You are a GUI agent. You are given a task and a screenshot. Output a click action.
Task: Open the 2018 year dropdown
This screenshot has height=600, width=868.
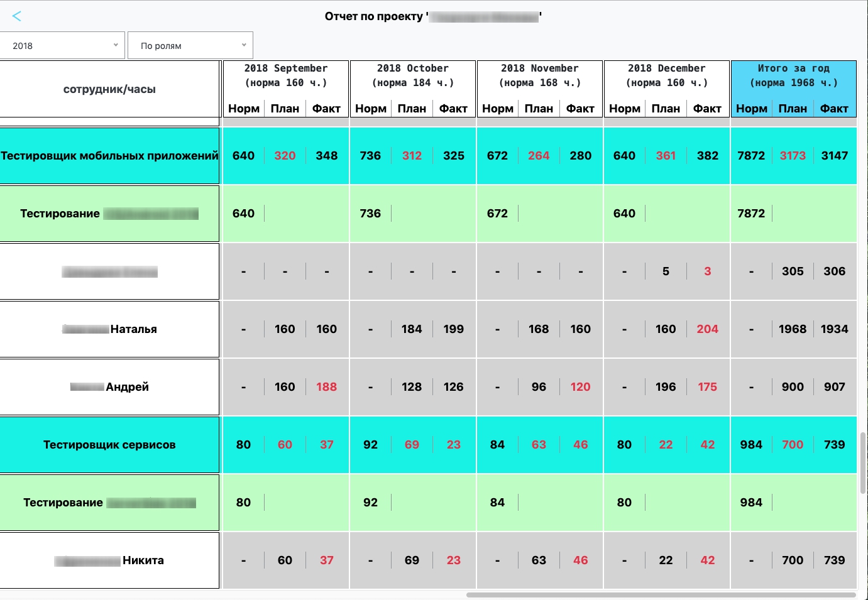point(63,46)
